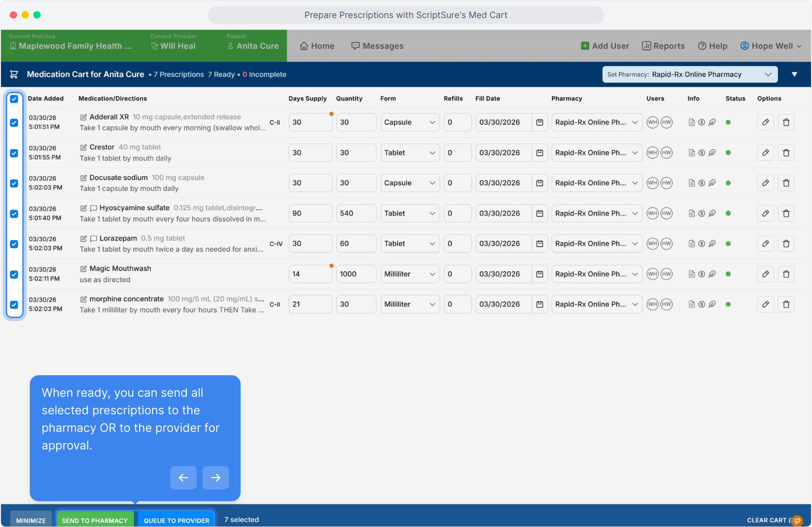Click edit pencil for morphine concentrate row
Viewport: 812px width, 527px height.
pos(766,304)
